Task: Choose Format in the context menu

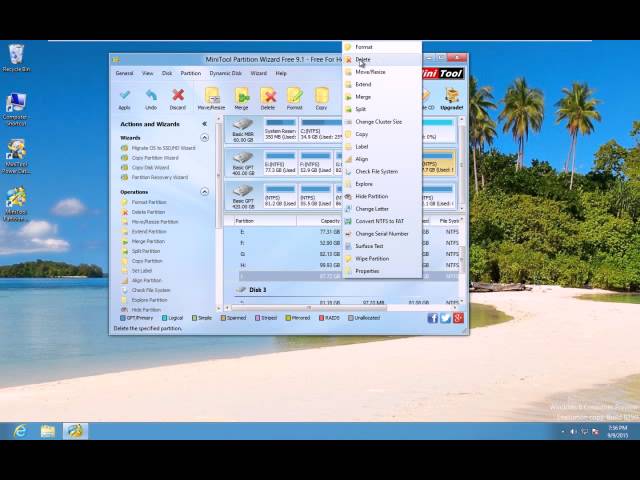Action: tap(382, 47)
